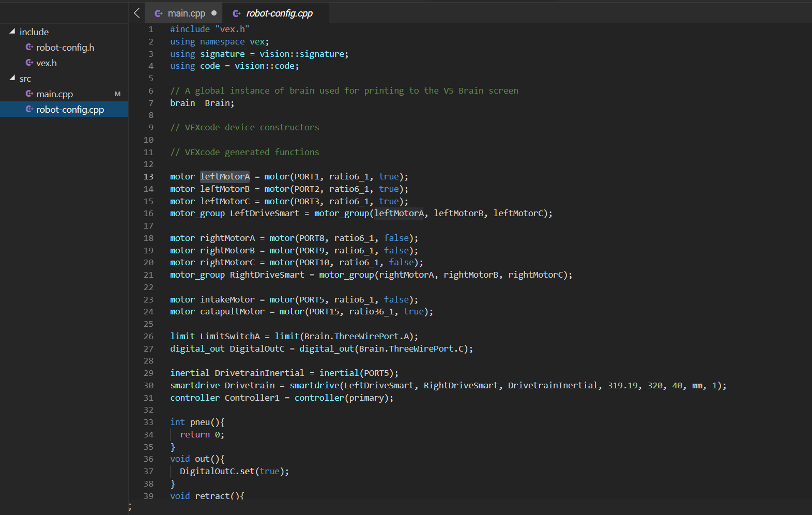
Task: Click the C++ icon on main.cpp tab
Action: click(x=159, y=13)
